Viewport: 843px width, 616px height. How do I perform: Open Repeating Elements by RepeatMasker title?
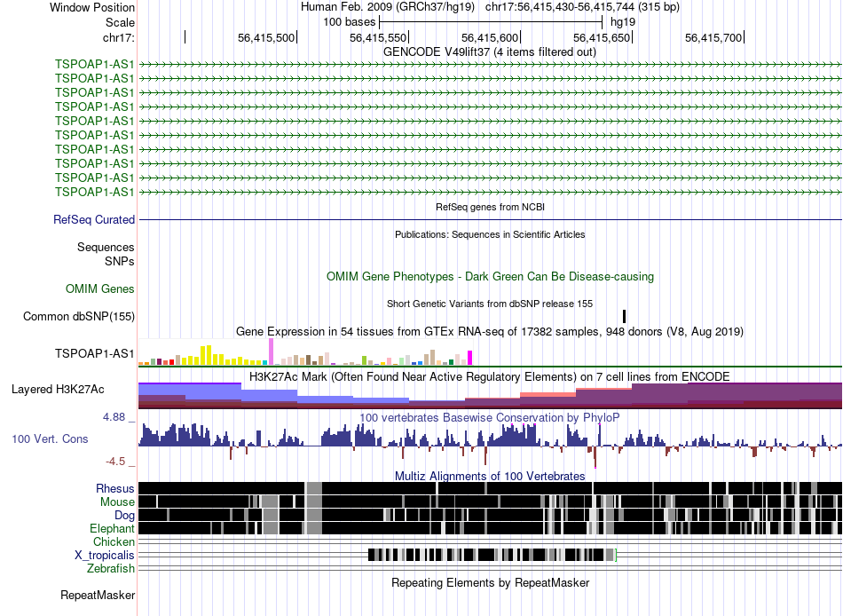tap(491, 582)
